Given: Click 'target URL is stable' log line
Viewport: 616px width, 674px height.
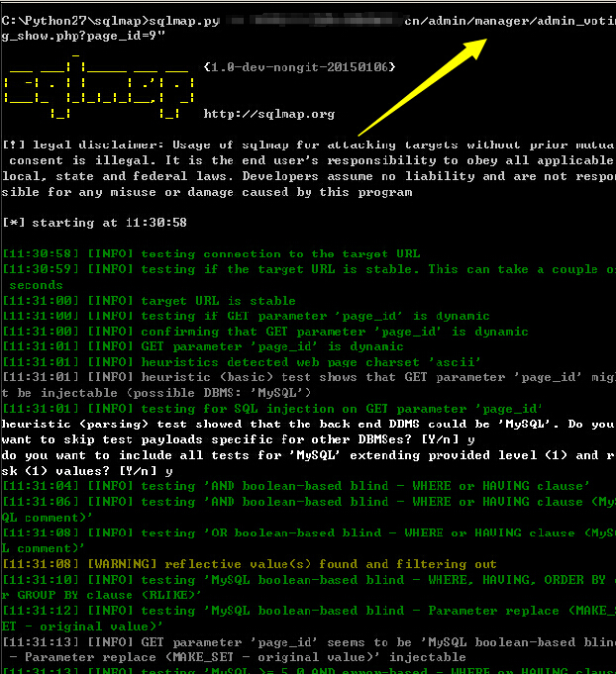Looking at the screenshot, I should 149,301.
